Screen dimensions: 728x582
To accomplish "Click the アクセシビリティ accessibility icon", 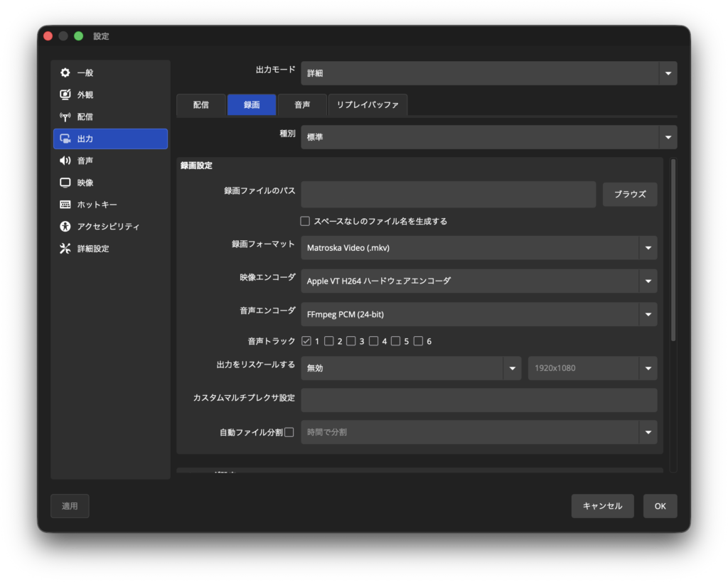I will (x=65, y=227).
